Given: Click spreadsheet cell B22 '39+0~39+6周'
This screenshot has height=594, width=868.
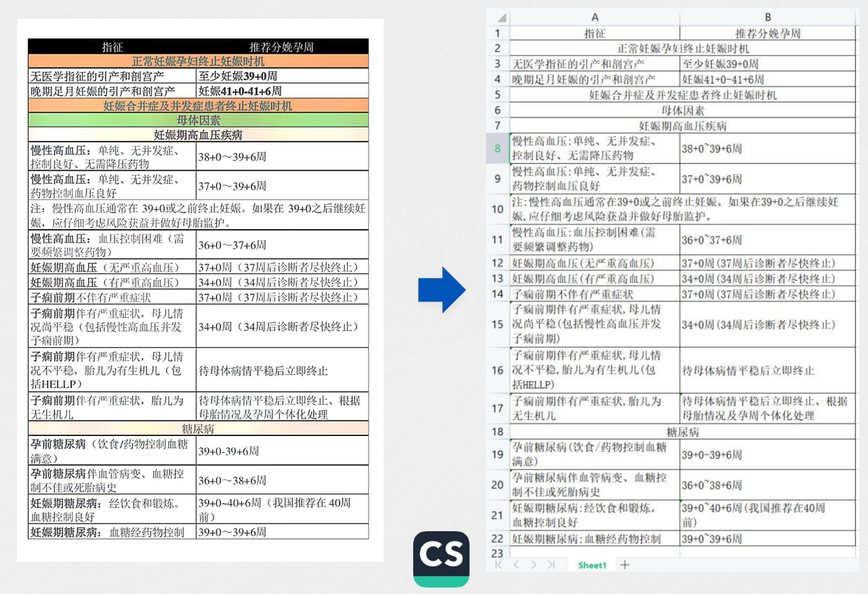Looking at the screenshot, I should (768, 538).
